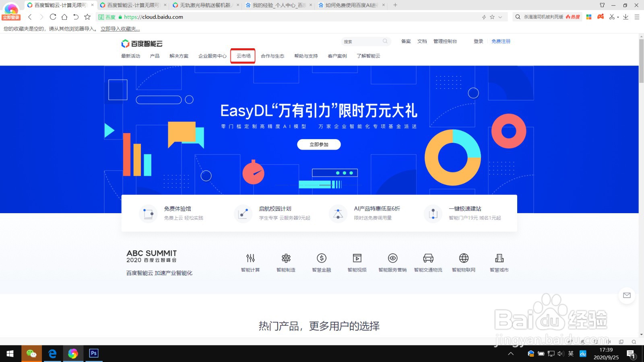Open the 智能制造 atom icon

pos(286,258)
